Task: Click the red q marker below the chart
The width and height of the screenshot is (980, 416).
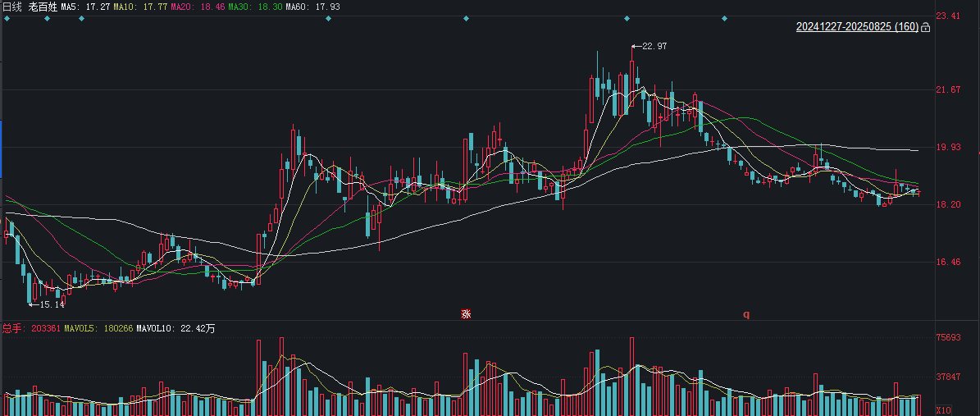Action: pyautogui.click(x=745, y=314)
